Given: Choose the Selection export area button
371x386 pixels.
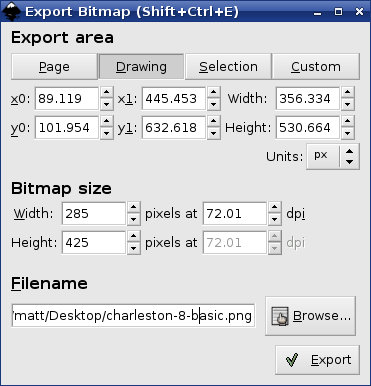Looking at the screenshot, I should [x=228, y=67].
